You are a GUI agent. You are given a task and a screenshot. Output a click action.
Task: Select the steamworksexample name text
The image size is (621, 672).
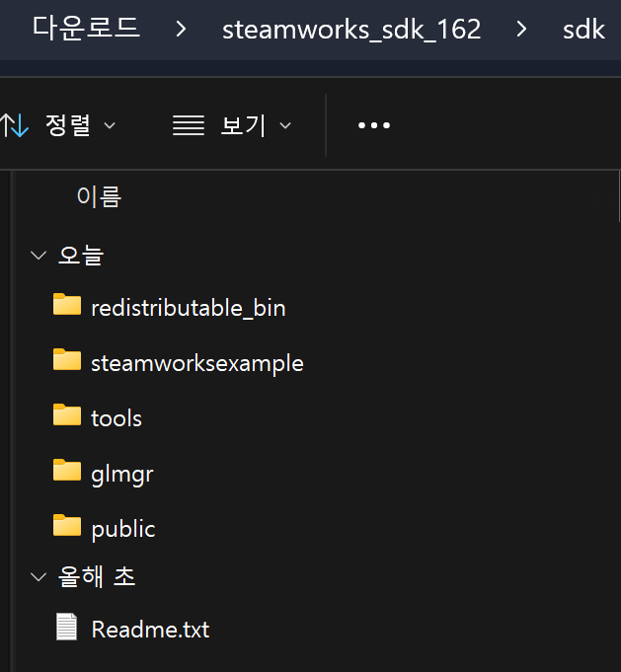click(197, 364)
